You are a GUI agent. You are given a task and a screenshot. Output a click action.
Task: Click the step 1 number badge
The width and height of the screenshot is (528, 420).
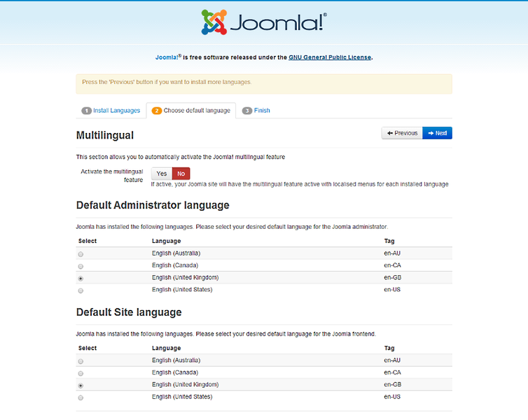click(87, 111)
